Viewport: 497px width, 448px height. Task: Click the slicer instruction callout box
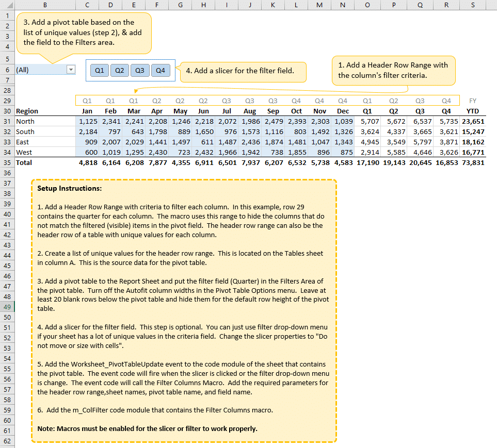click(243, 71)
